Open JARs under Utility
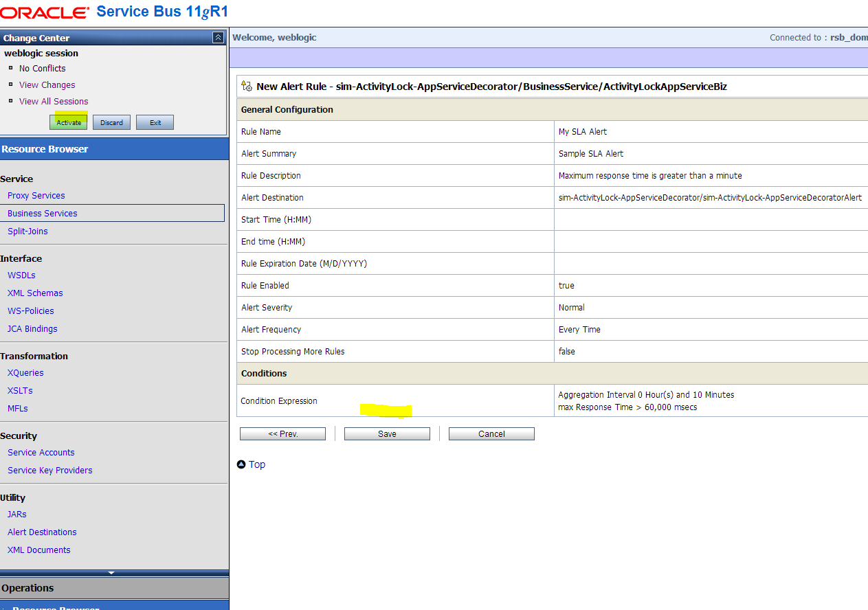This screenshot has width=868, height=610. coord(17,515)
